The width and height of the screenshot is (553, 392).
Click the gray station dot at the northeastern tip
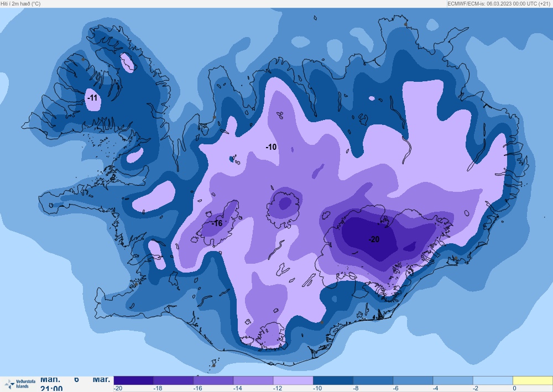pos(405,24)
